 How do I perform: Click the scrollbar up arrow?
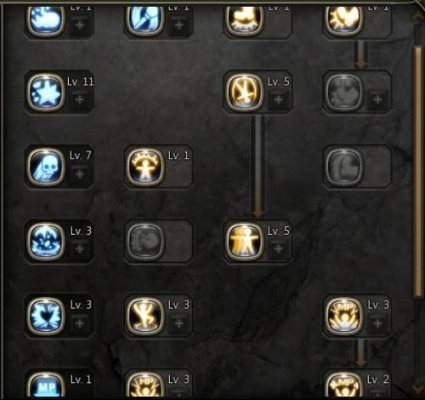[x=418, y=16]
